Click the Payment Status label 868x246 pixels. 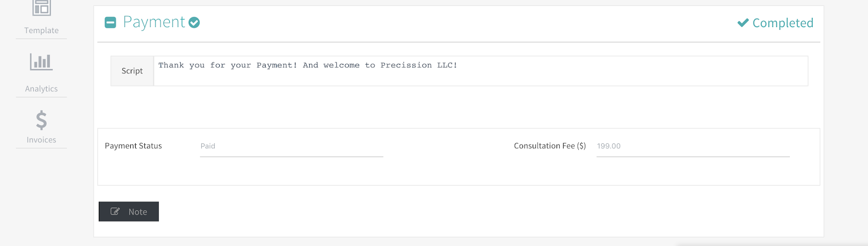133,146
